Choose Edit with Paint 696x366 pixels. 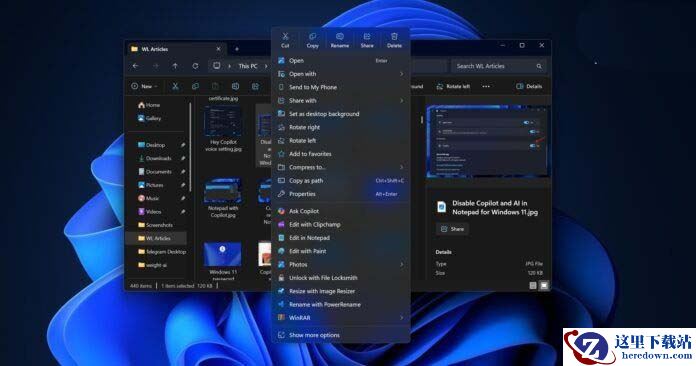pos(340,251)
